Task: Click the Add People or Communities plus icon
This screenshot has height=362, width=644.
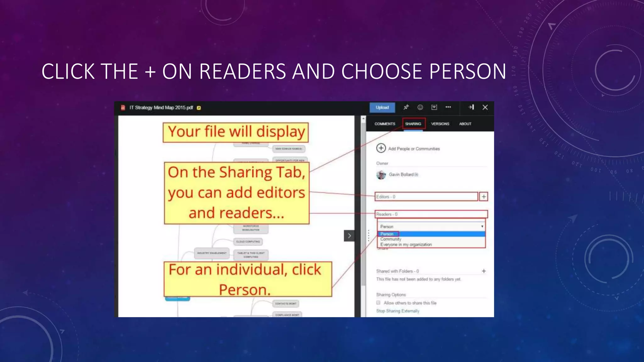Action: pos(381,148)
